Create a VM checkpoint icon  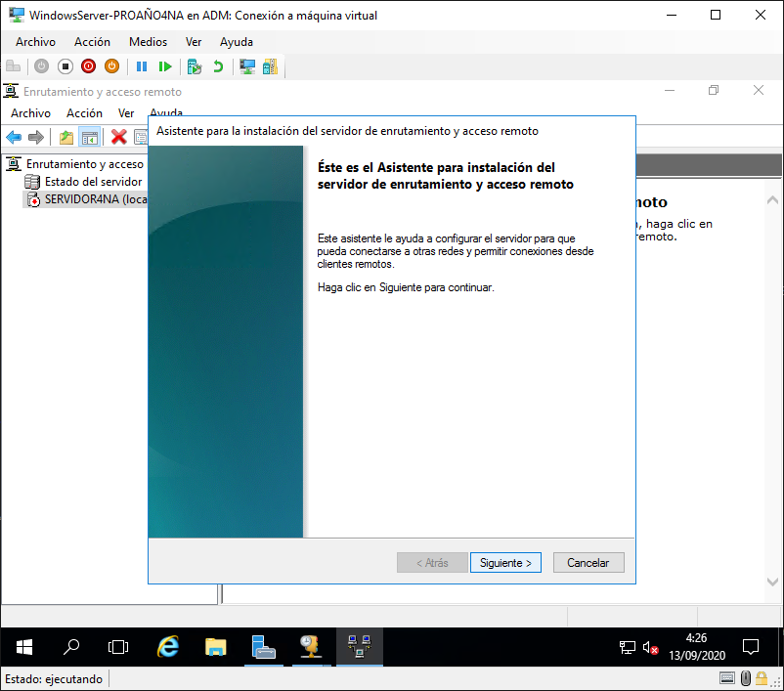(194, 66)
